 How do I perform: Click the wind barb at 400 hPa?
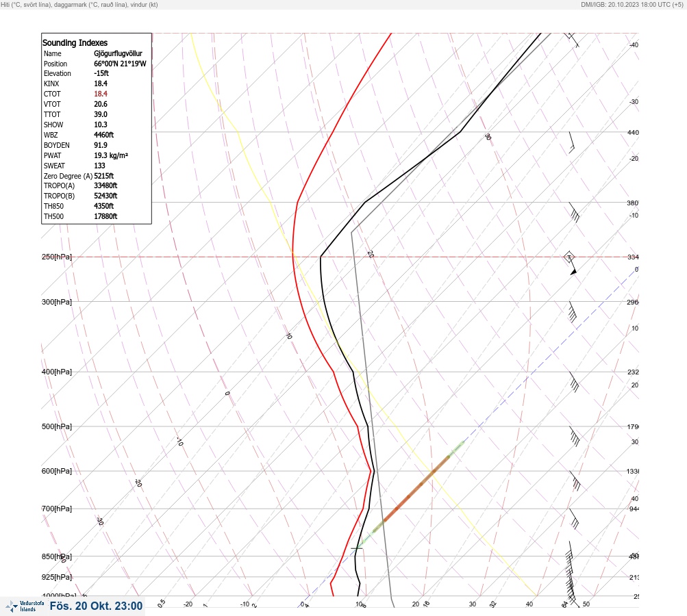[x=574, y=382]
